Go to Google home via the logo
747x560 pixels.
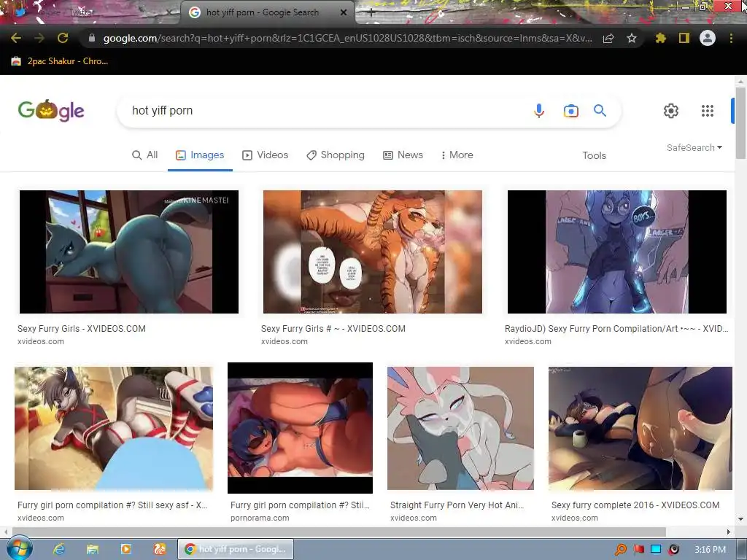pos(51,111)
